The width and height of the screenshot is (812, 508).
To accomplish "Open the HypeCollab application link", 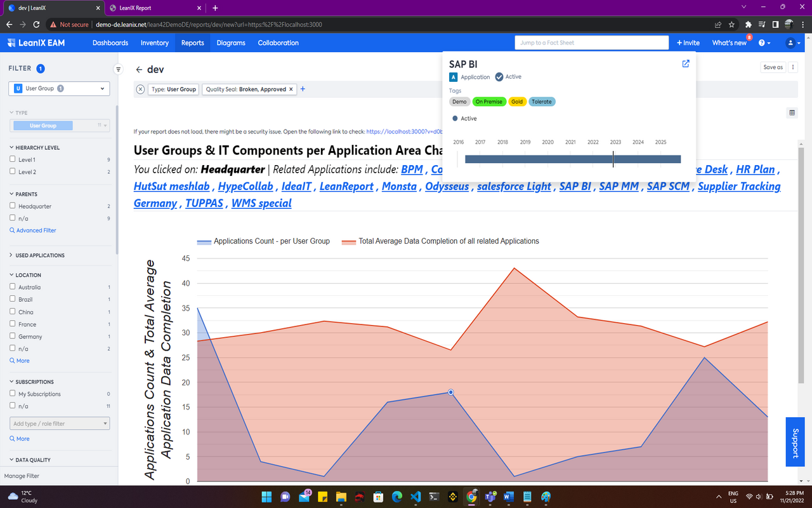I will [246, 186].
